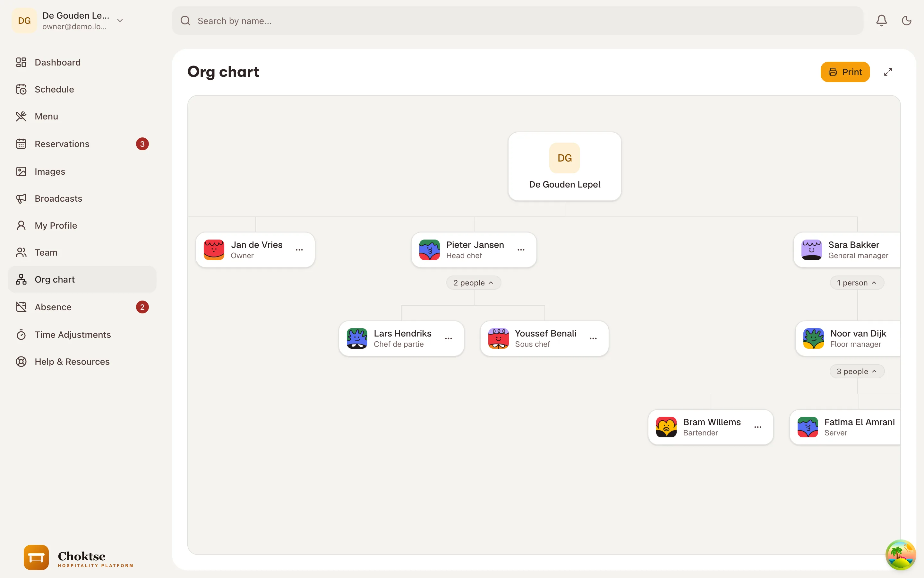Open Images section in sidebar
Image resolution: width=924 pixels, height=578 pixels.
[82, 172]
